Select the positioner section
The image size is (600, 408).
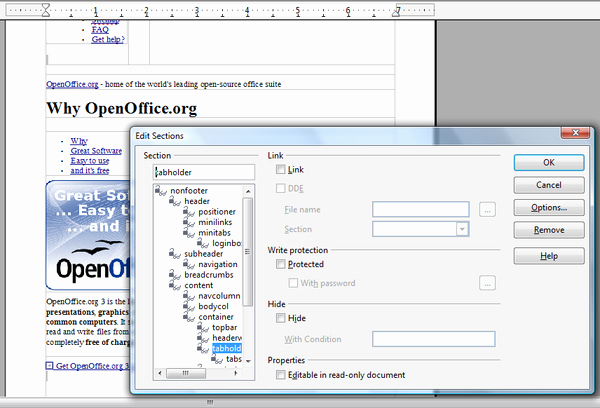[x=217, y=211]
